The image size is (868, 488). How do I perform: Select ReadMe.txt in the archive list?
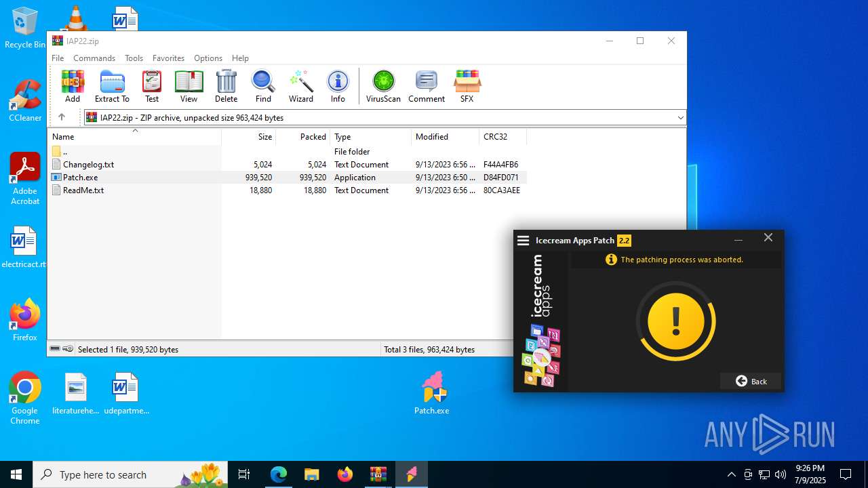point(287,190)
